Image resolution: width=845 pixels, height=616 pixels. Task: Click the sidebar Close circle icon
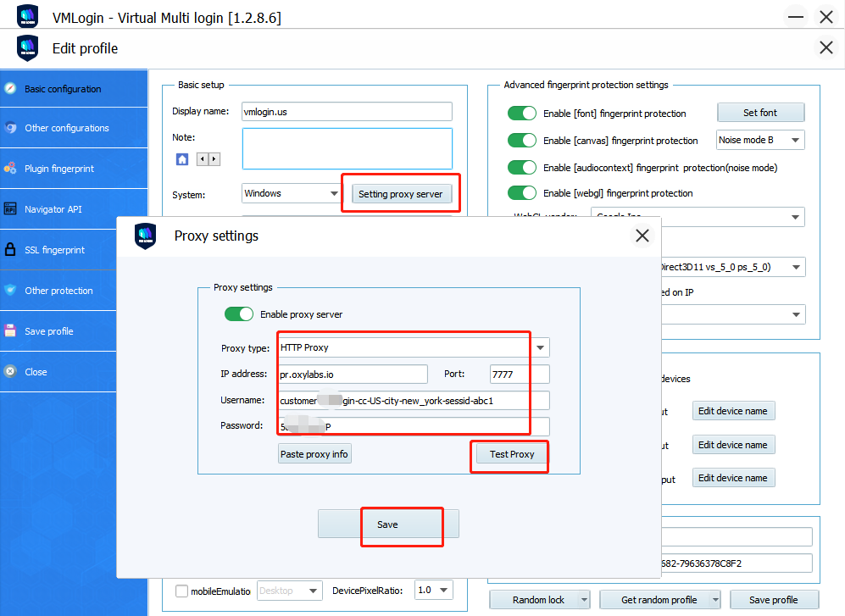click(x=10, y=371)
